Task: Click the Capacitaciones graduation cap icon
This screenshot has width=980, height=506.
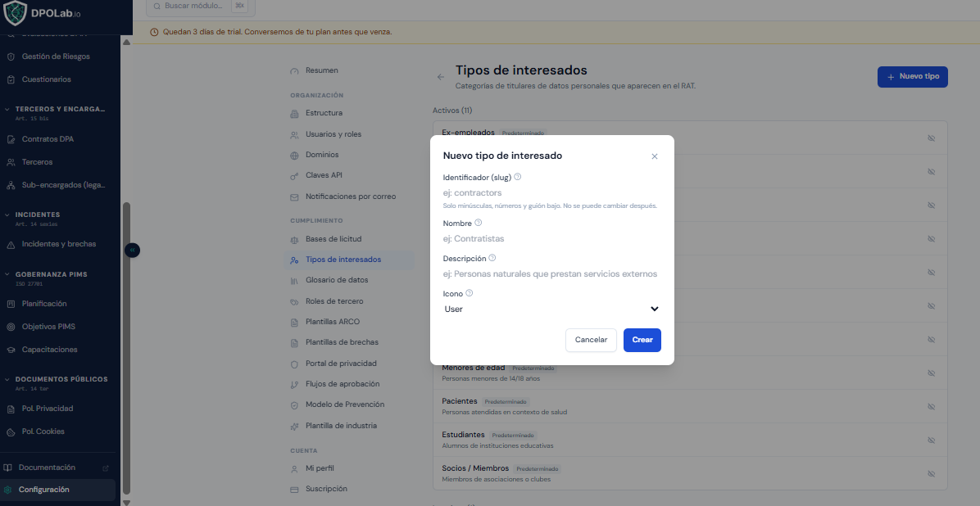Action: click(10, 350)
